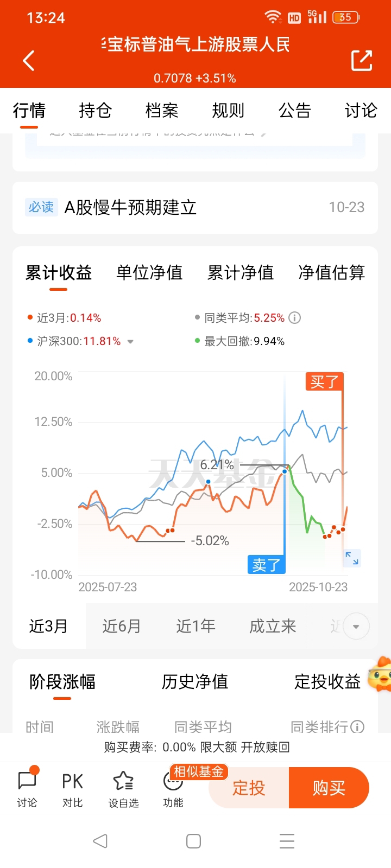This screenshot has height=868, width=391.
Task: Tap the back arrow in the header
Action: [x=29, y=60]
